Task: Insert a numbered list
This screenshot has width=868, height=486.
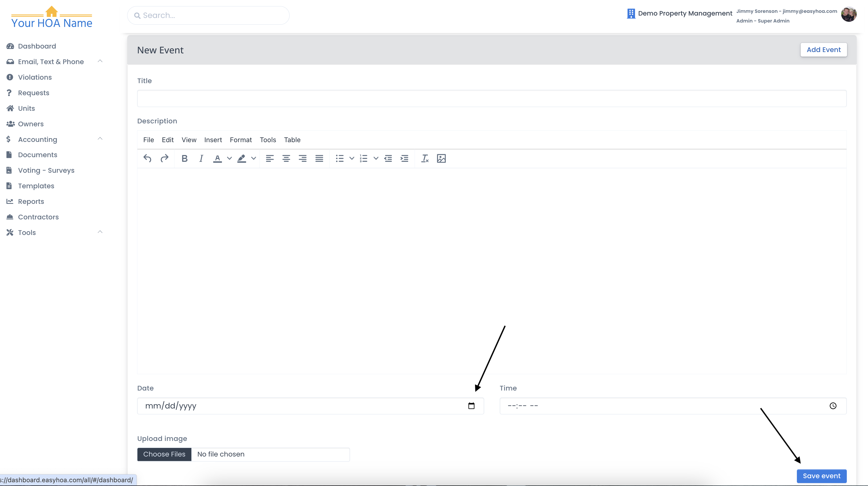Action: click(364, 158)
